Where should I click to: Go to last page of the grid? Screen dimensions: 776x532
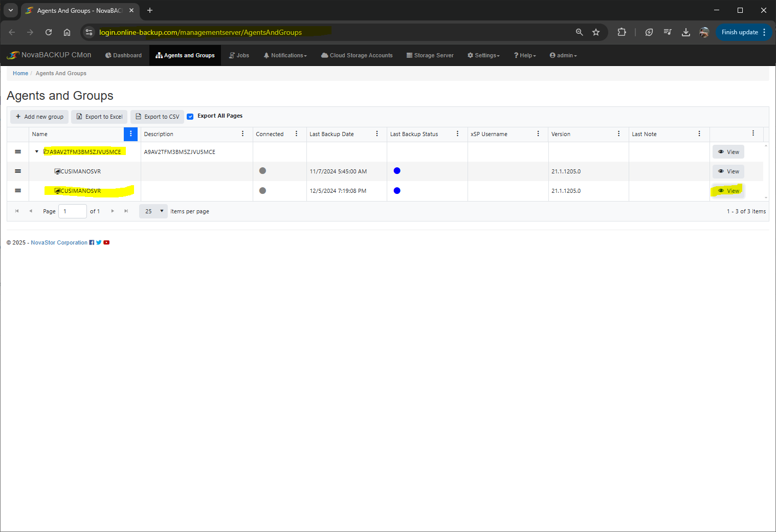tap(126, 211)
